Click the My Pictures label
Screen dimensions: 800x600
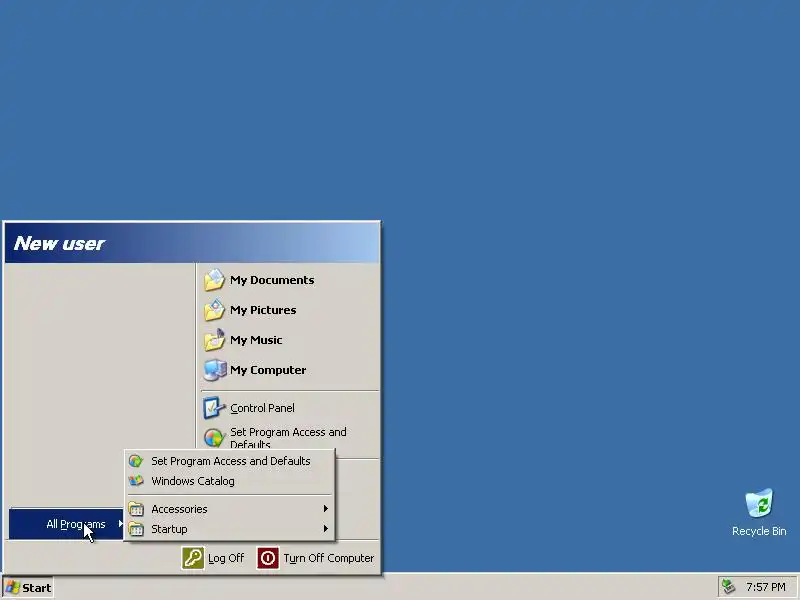263,310
